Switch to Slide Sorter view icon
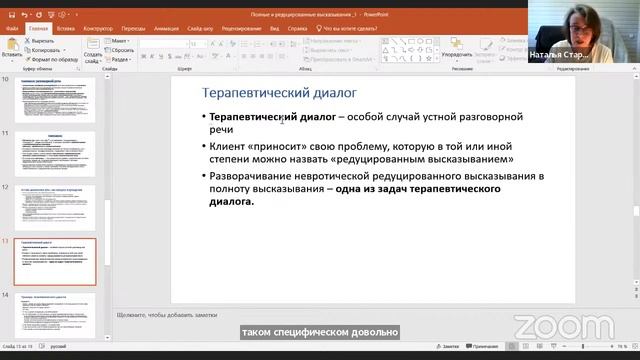The image size is (640, 360). [x=526, y=346]
